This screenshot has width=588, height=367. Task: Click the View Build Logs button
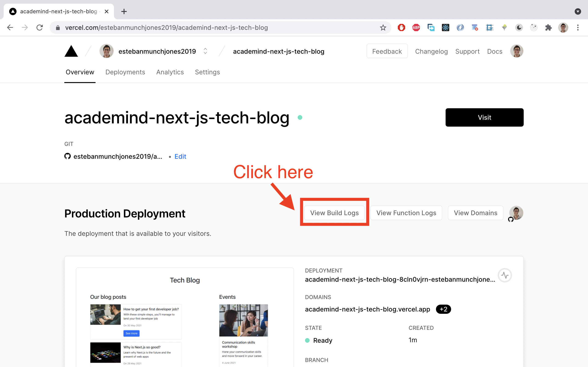(334, 213)
